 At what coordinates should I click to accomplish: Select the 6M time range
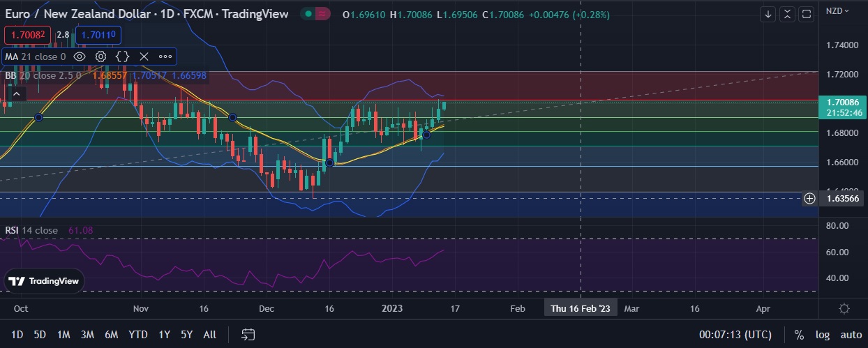(111, 335)
